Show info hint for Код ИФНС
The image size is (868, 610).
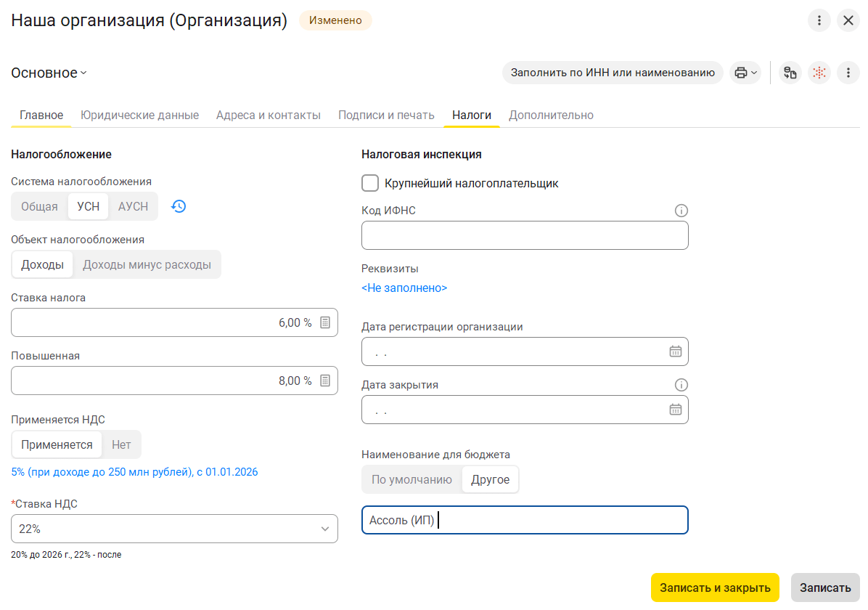pyautogui.click(x=681, y=211)
